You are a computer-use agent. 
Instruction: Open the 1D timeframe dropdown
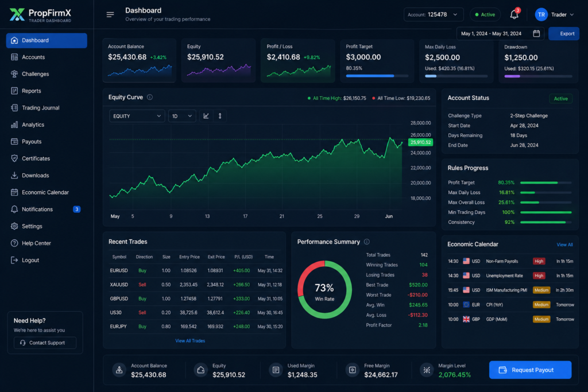tap(181, 116)
